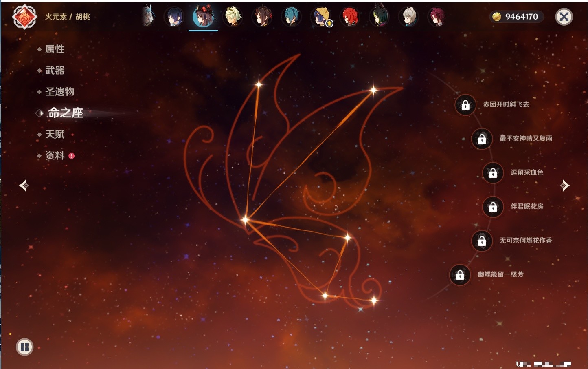Screen dimensions: 588x369
Task: Select the dark-blue-haired character avatar
Action: tap(174, 17)
